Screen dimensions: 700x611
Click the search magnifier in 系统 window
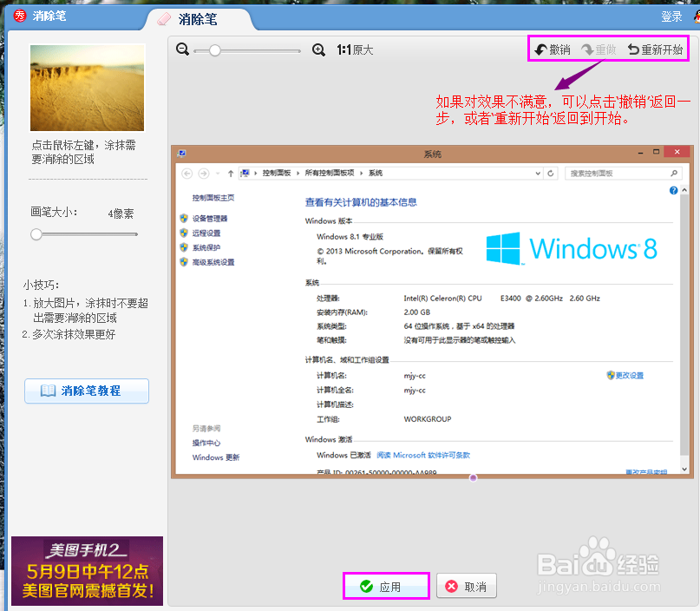(674, 173)
